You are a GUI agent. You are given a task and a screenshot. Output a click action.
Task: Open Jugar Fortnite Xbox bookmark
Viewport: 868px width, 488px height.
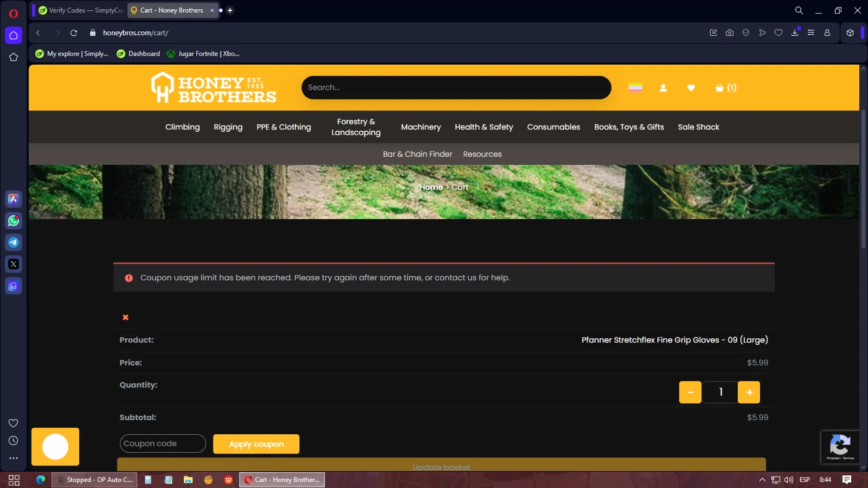pos(203,54)
